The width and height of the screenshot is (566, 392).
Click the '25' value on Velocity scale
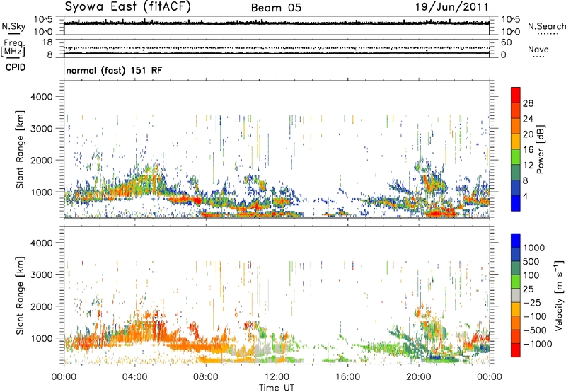click(x=529, y=289)
